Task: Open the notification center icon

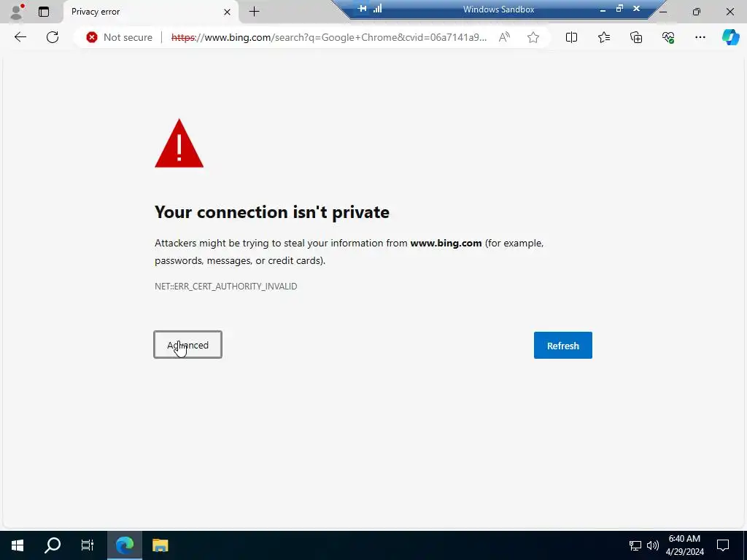Action: [x=723, y=545]
